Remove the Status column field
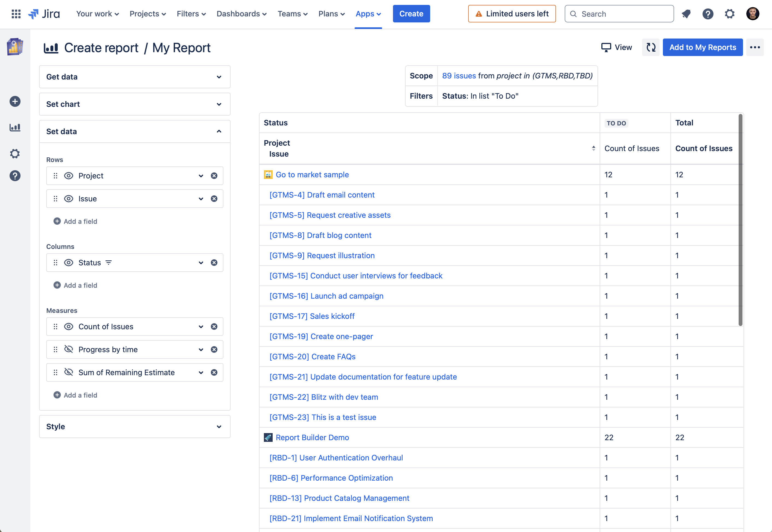This screenshot has width=772, height=532. (214, 263)
